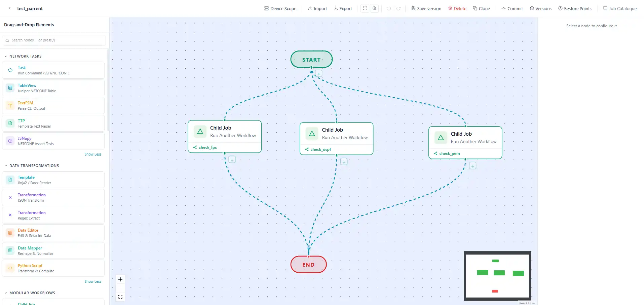The height and width of the screenshot is (305, 644).
Task: Select the Data Editor icon
Action: 10,233
